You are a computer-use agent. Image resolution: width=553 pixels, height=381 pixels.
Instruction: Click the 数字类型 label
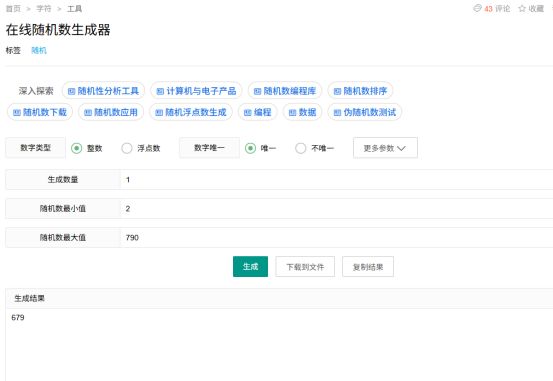[35, 148]
